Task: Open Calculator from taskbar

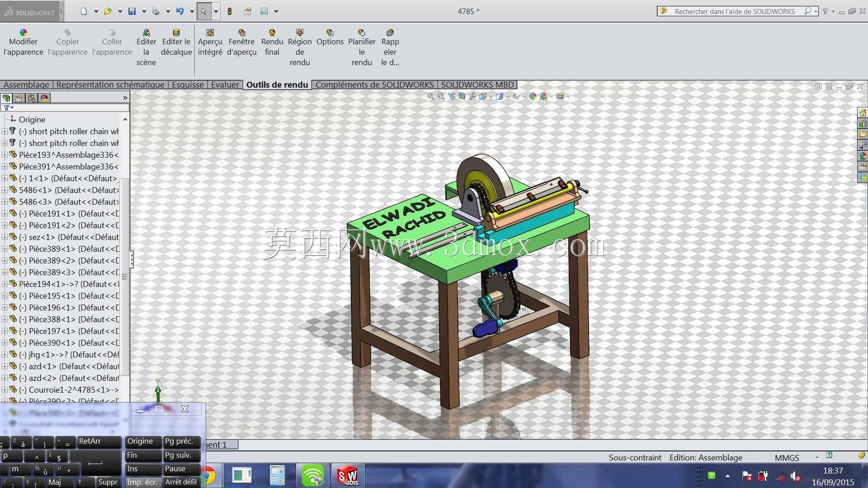Action: pos(277,475)
